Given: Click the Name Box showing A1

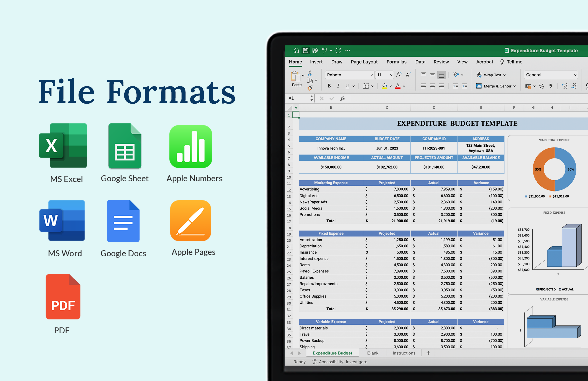Looking at the screenshot, I should click(x=301, y=98).
